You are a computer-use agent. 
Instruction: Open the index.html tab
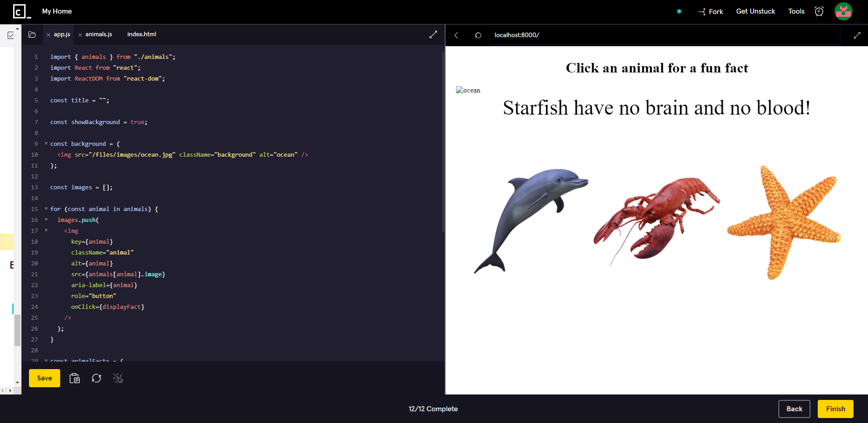[x=141, y=34]
